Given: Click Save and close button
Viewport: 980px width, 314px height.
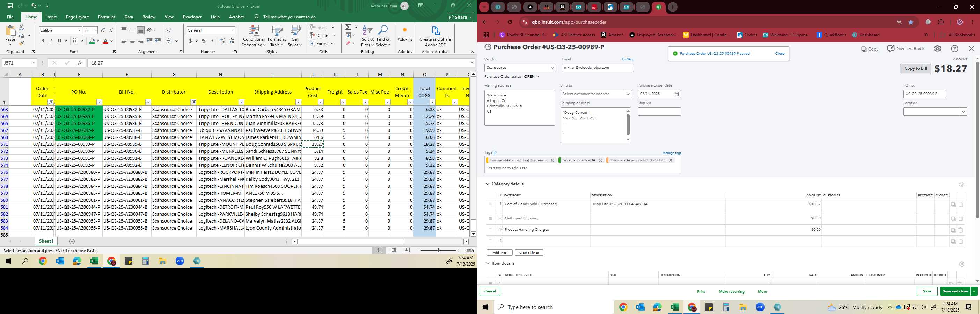Looking at the screenshot, I should 955,291.
